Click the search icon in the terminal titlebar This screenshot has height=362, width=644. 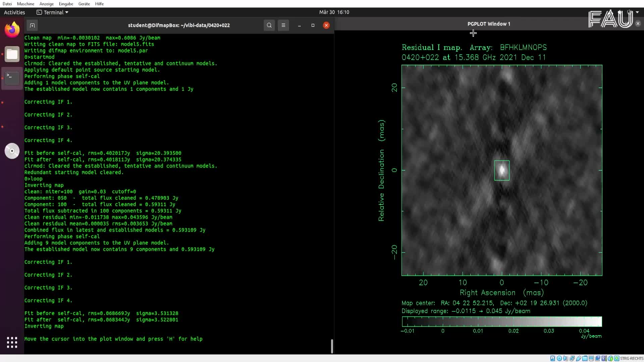(x=269, y=25)
